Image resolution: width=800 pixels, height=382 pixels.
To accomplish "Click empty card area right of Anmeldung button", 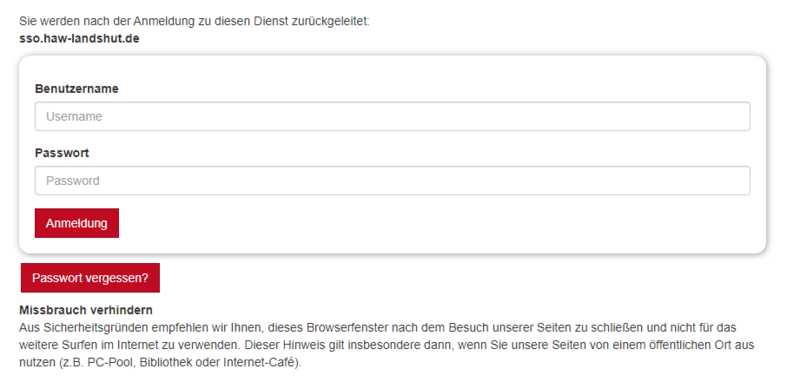I will (434, 223).
